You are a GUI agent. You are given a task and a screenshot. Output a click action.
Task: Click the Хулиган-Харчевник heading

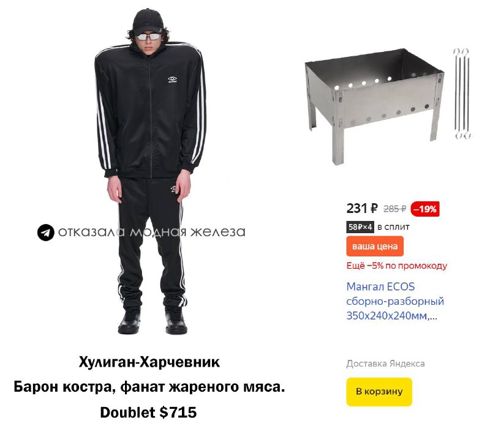point(149,362)
